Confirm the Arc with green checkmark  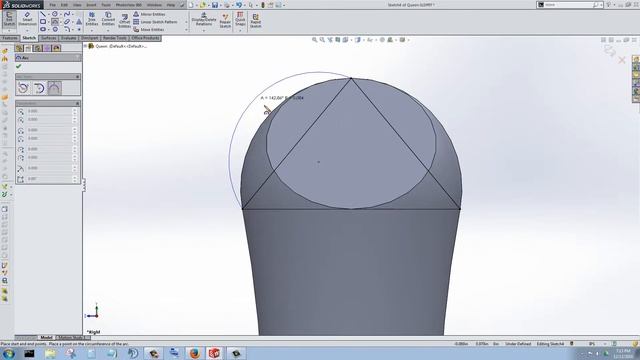click(x=19, y=66)
